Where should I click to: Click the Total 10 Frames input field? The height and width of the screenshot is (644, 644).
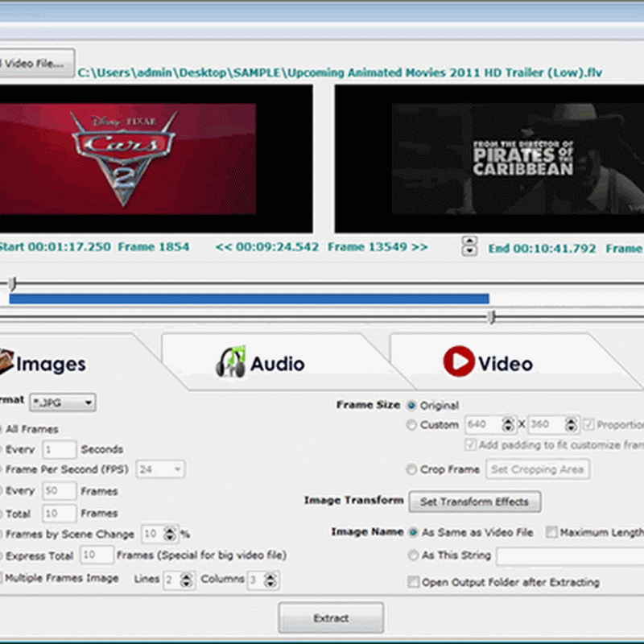59,514
